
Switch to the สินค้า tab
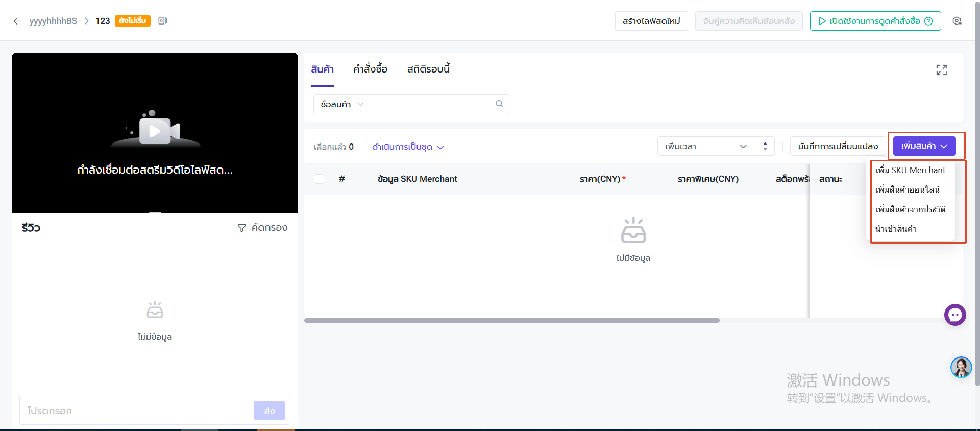322,69
